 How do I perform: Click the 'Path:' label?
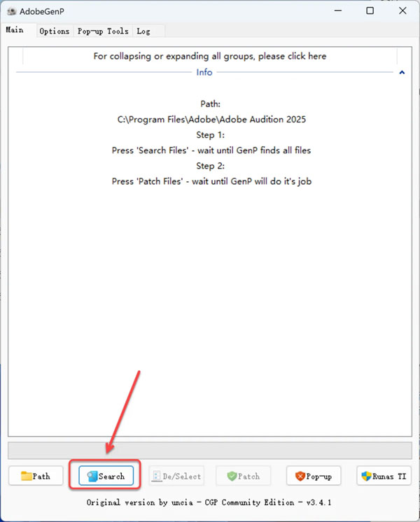tap(210, 104)
